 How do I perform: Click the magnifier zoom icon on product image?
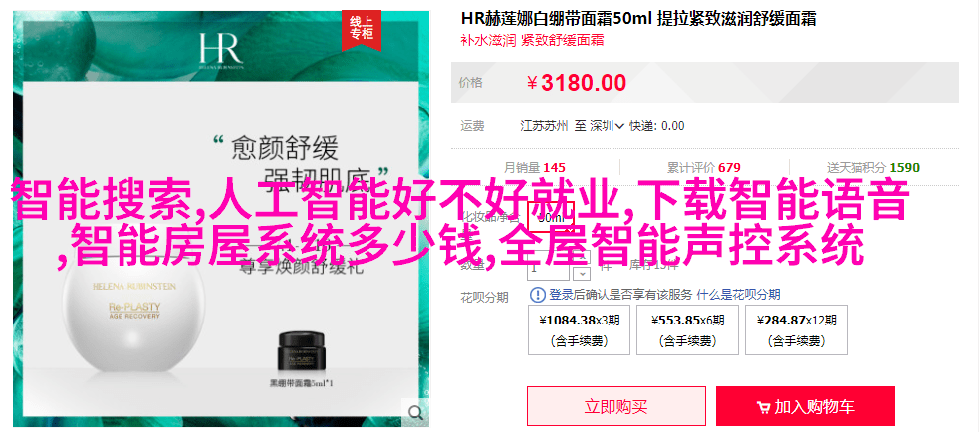coord(415,412)
